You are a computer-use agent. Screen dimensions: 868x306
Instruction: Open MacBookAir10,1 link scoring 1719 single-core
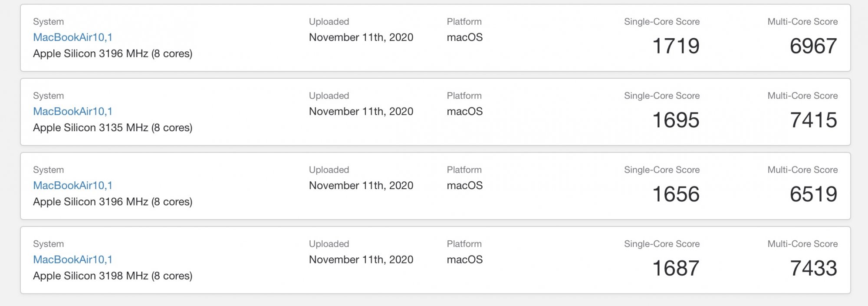[72, 37]
